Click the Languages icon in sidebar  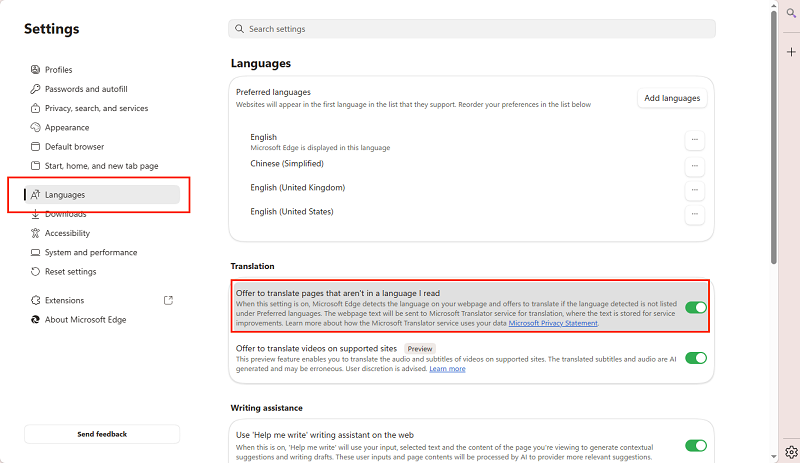(35, 194)
